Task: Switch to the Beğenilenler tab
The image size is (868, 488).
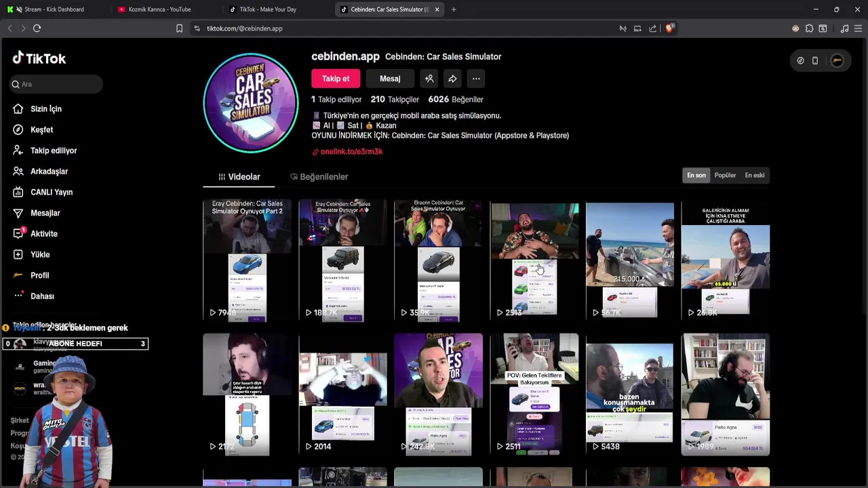Action: [x=319, y=177]
